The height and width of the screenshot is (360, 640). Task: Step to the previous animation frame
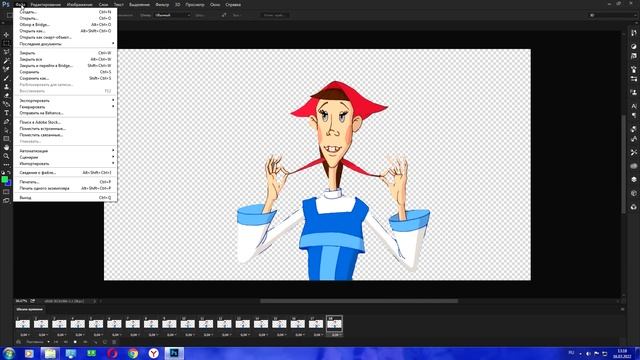tap(66, 342)
